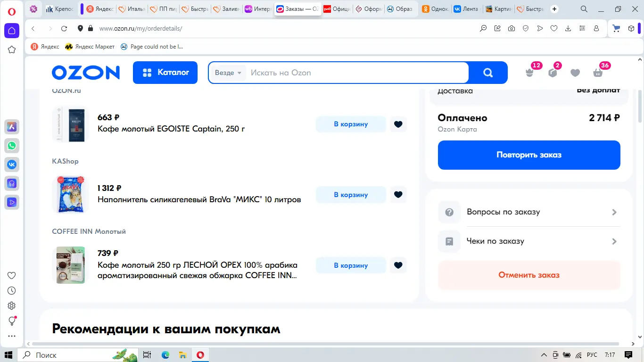Click the Повторить заказ button
Image resolution: width=644 pixels, height=362 pixels.
(x=528, y=155)
